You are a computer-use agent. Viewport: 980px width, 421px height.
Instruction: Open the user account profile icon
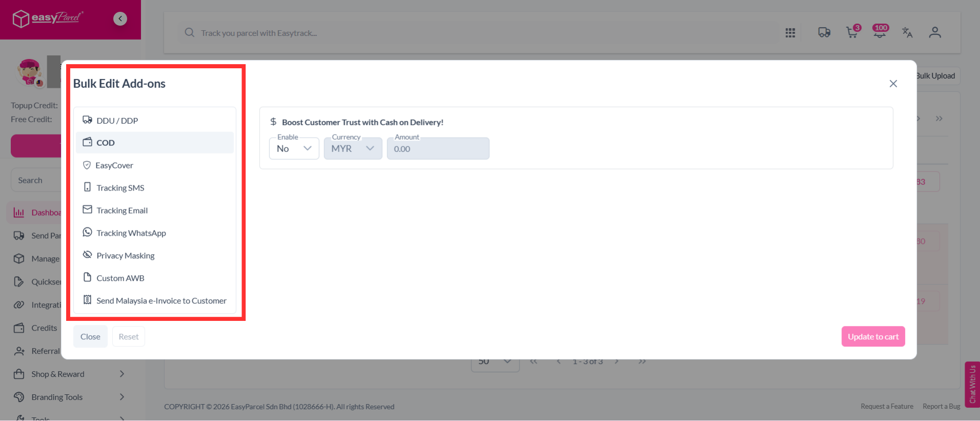point(935,33)
